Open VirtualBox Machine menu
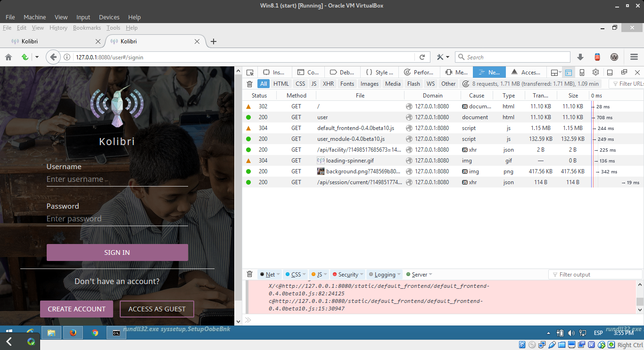644x350 pixels. point(35,17)
